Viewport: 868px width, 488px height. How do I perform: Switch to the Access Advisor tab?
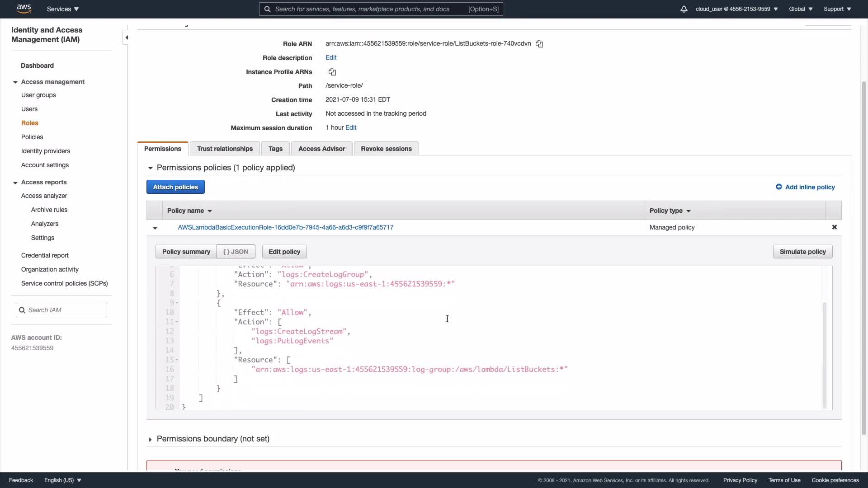click(321, 149)
